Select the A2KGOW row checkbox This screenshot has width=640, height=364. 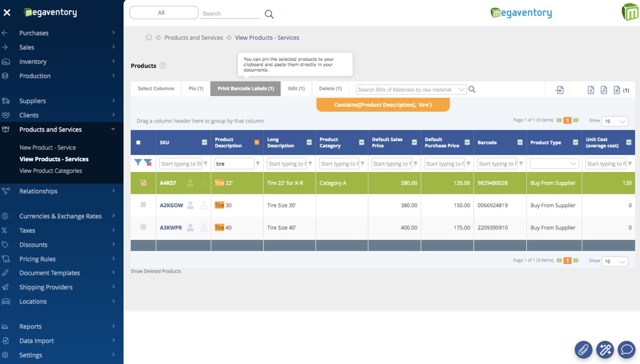click(143, 205)
